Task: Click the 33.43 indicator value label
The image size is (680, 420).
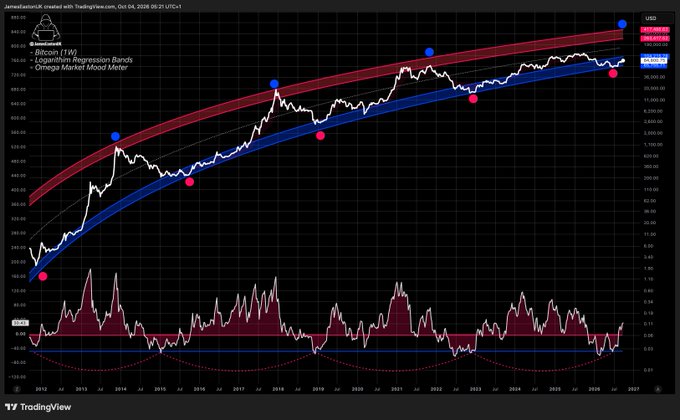Action: 20,323
